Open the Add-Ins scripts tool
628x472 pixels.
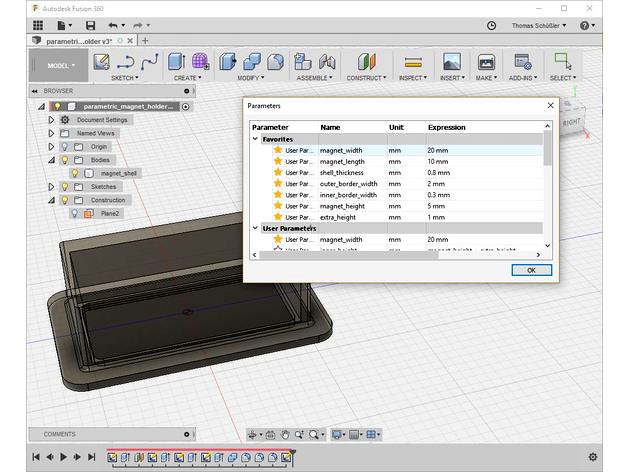coord(523,62)
